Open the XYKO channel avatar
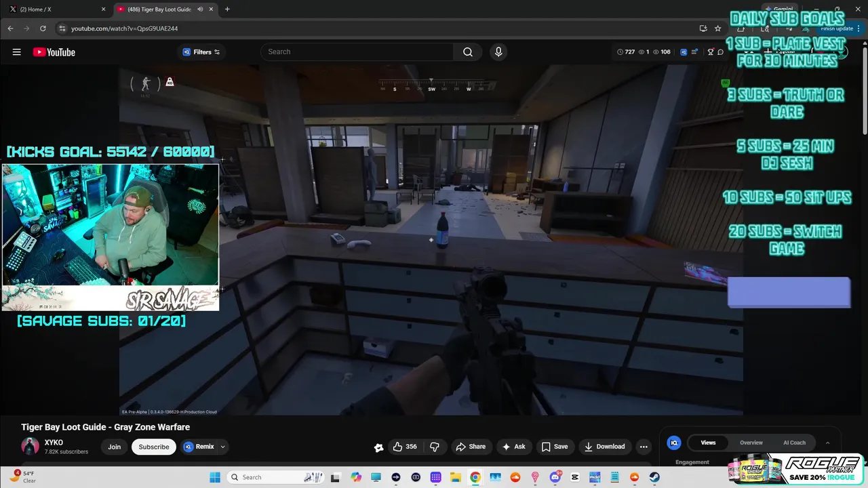 [30, 447]
